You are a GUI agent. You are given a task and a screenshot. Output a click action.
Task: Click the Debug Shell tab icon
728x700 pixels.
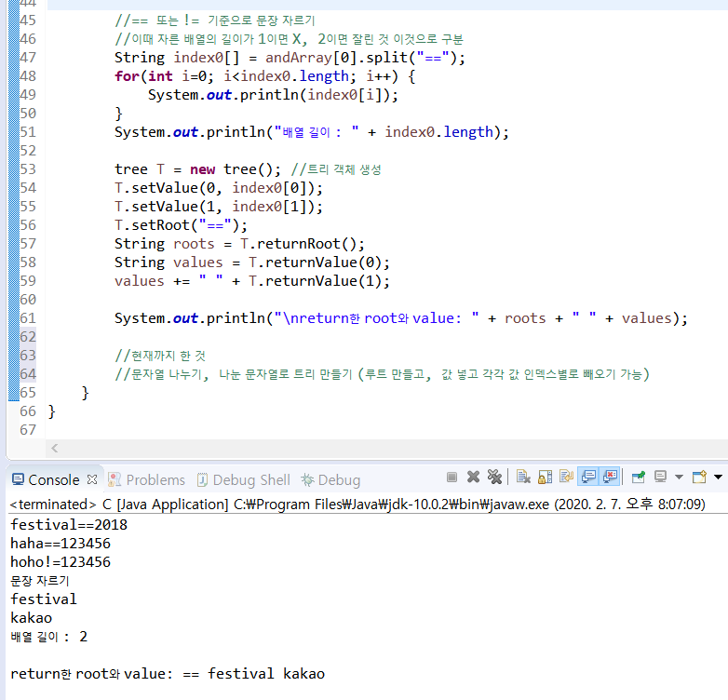[202, 479]
